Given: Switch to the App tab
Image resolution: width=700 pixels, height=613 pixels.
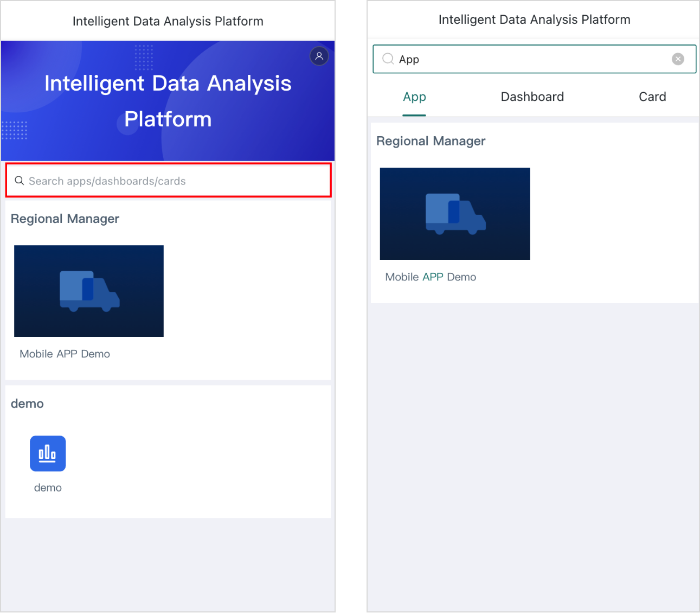Looking at the screenshot, I should tap(414, 97).
